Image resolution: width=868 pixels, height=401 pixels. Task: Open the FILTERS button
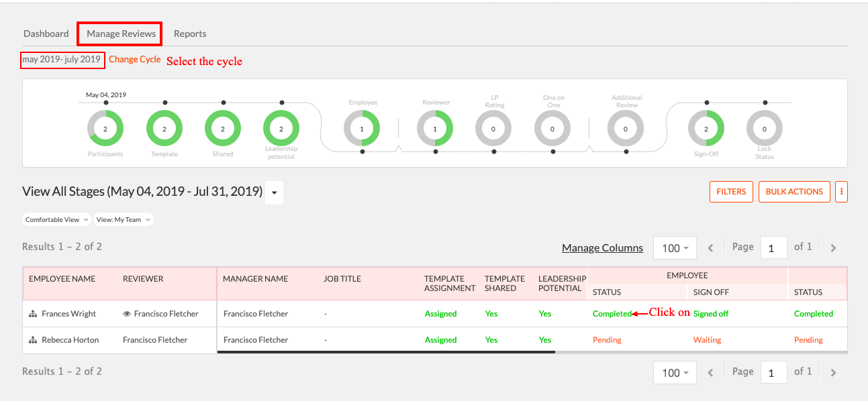point(731,192)
